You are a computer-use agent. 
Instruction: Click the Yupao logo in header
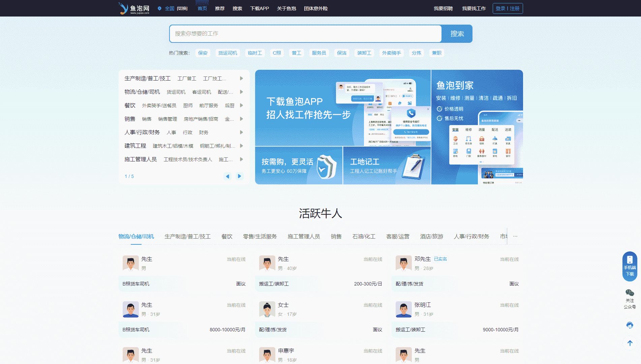click(134, 8)
